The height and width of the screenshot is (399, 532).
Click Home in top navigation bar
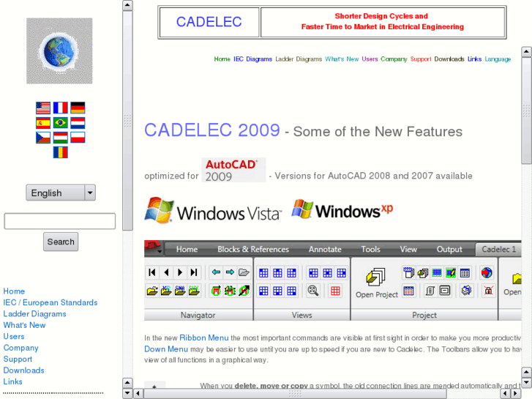coord(222,59)
